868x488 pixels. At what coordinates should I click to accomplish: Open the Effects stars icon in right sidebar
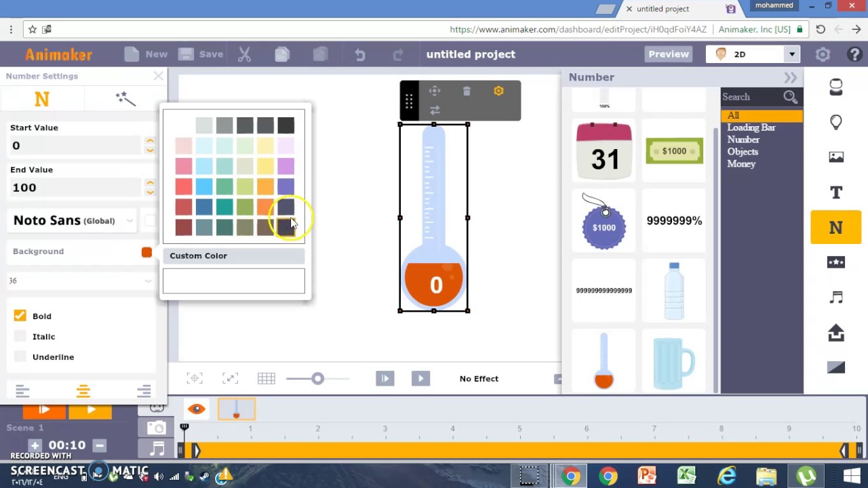point(835,262)
